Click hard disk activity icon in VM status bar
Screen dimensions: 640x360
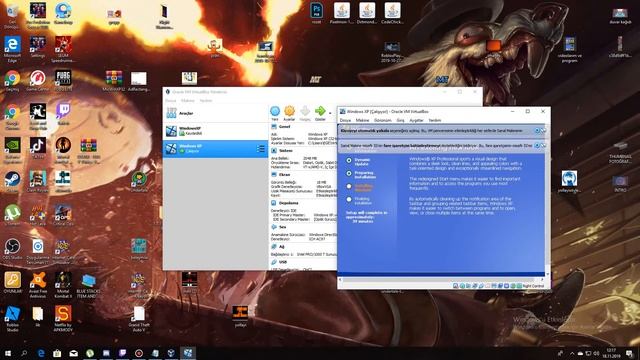tap(456, 286)
